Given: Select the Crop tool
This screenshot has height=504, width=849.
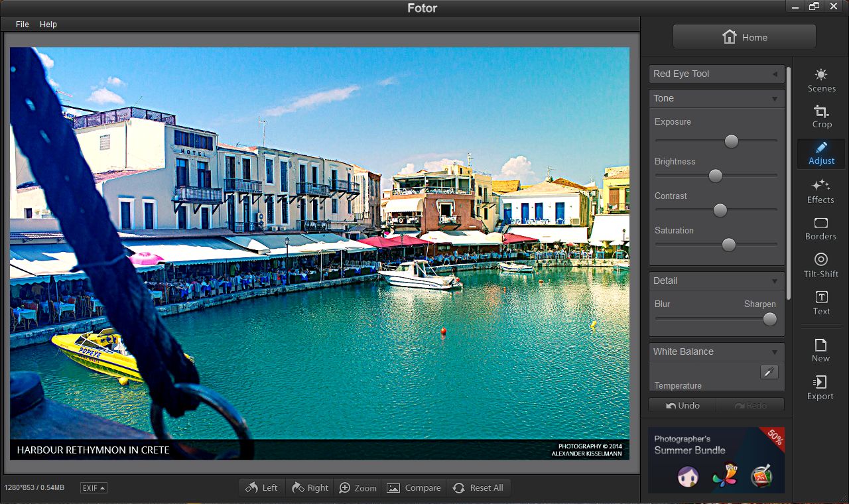Looking at the screenshot, I should coord(821,117).
